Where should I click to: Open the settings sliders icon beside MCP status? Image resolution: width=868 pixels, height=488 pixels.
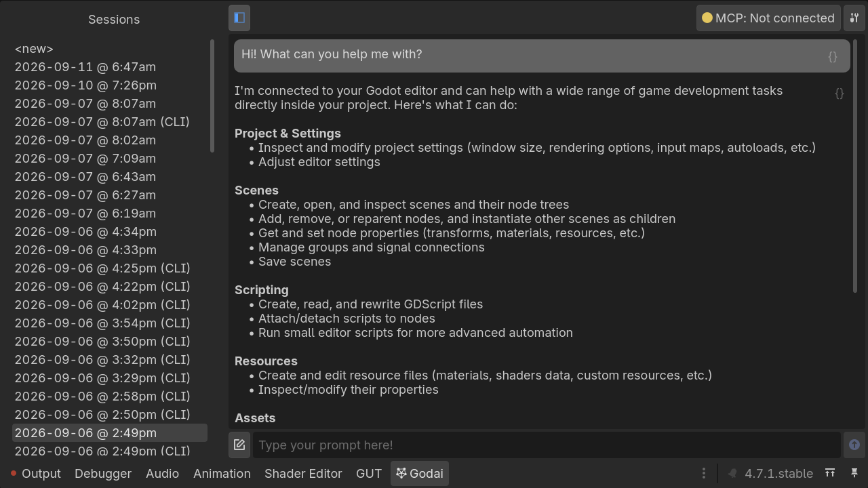854,18
